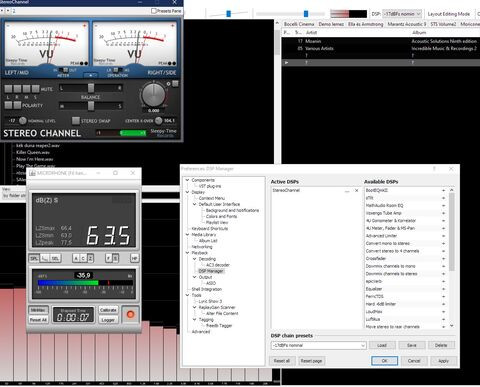Add Convert mono to stereo via plus icon

444,243
